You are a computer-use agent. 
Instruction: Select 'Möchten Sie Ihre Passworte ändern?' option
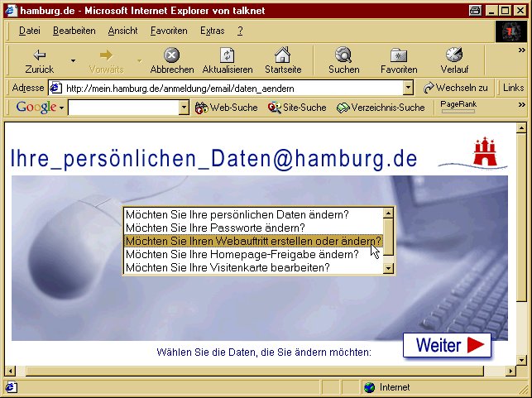click(215, 228)
